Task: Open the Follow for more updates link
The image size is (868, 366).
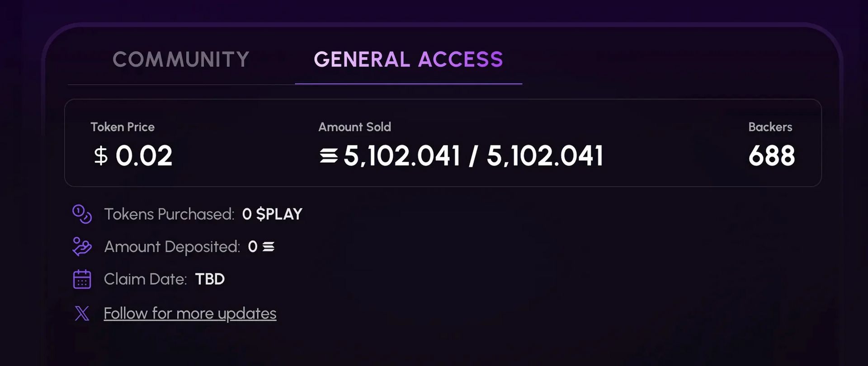Action: (x=190, y=313)
